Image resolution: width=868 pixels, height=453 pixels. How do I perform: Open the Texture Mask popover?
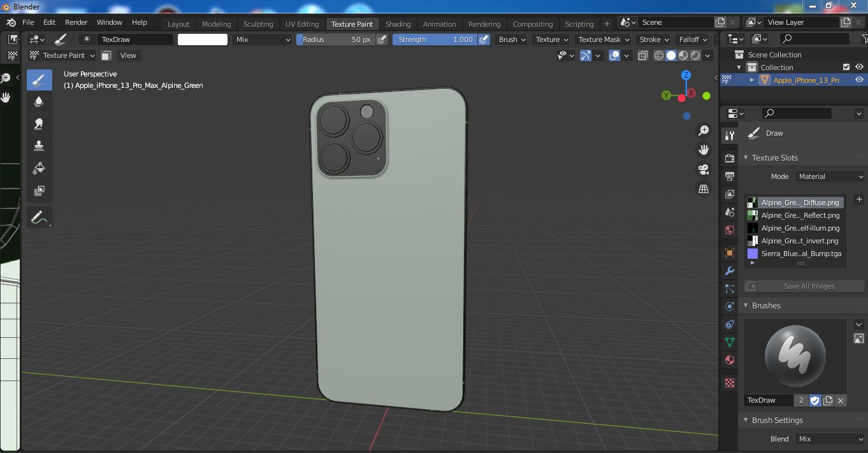click(x=603, y=40)
